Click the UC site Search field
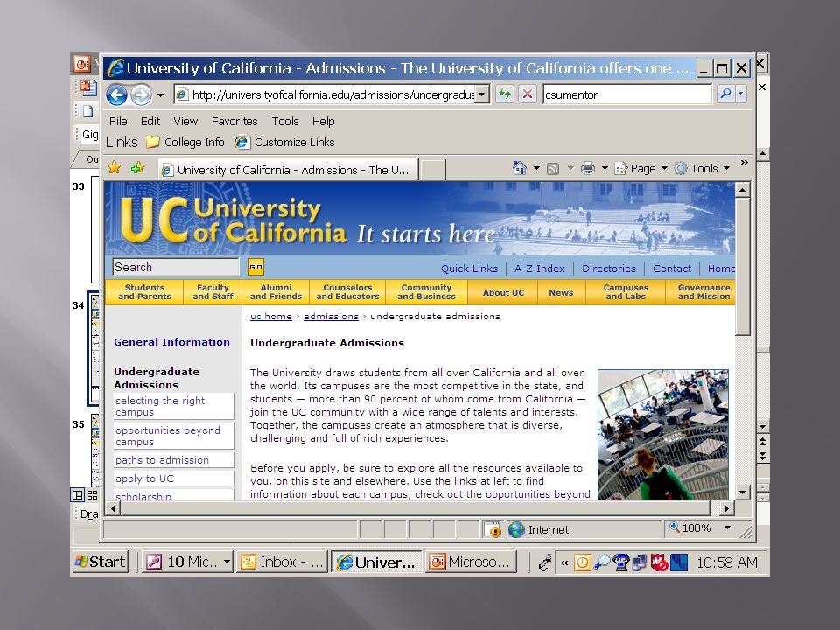This screenshot has width=840, height=630. (176, 267)
